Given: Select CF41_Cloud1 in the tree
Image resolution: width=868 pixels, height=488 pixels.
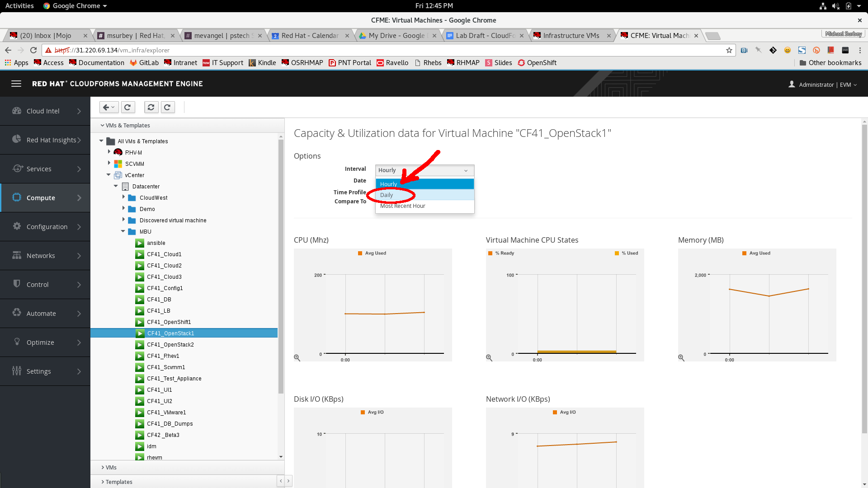Looking at the screenshot, I should [x=164, y=254].
